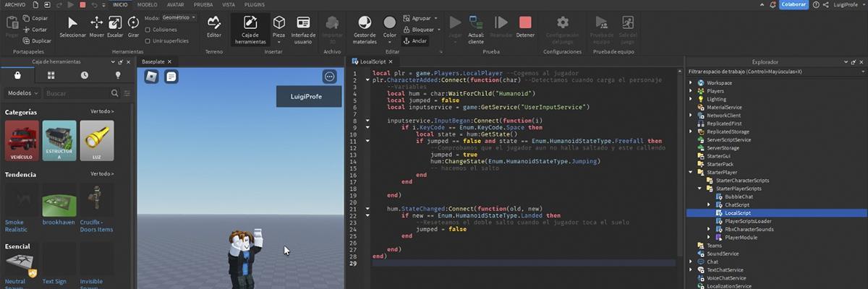This screenshot has height=289, width=868.
Task: Click the Filtrar espacio de trabajo field
Action: click(x=776, y=72)
